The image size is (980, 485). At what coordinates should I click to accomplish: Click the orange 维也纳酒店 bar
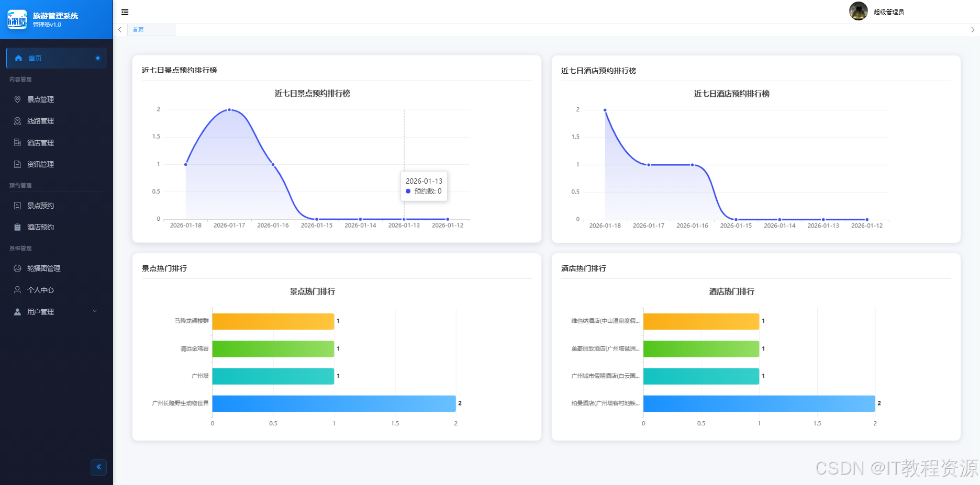tap(701, 321)
